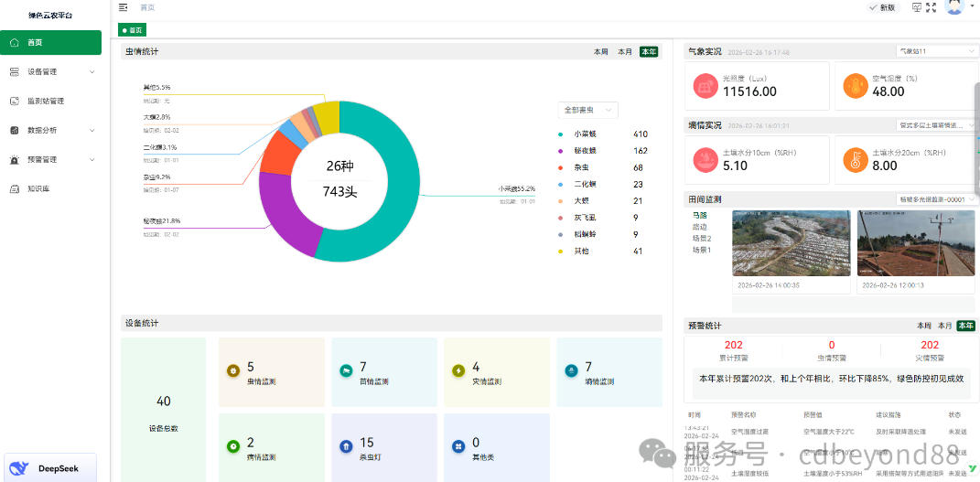Click the 虫情监测 brown device icon
Image resolution: width=980 pixels, height=482 pixels.
click(233, 370)
